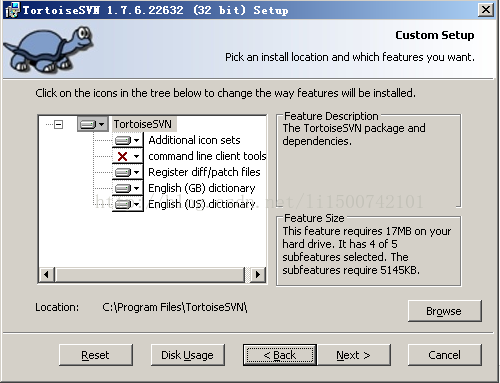500x383 pixels.
Task: Go back with the < Back button
Action: click(x=280, y=355)
